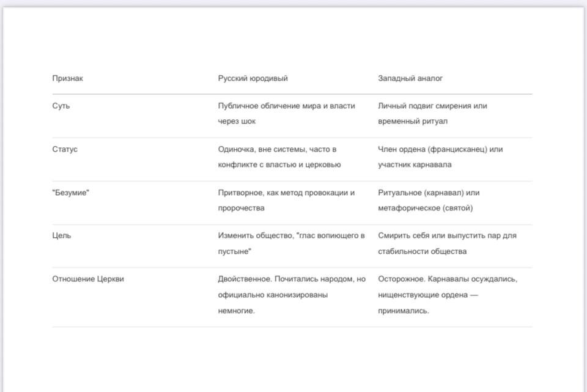Click the cell "Изменить общество"
This screenshot has height=392, width=587.
click(x=291, y=243)
